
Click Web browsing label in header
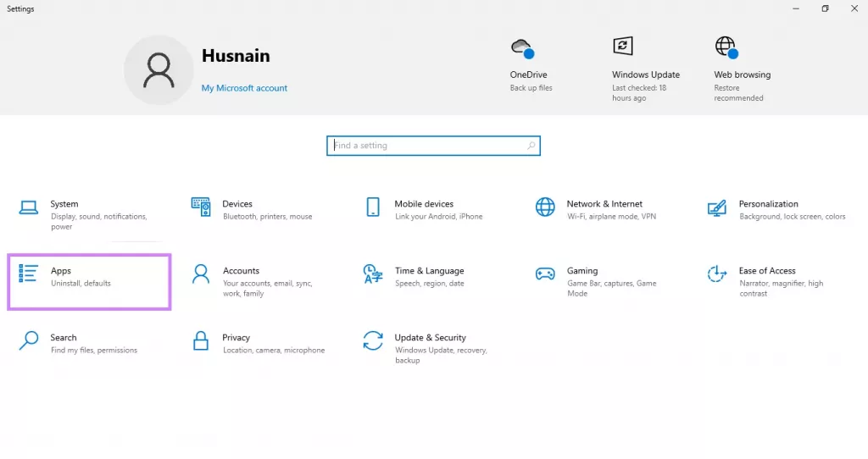pyautogui.click(x=743, y=75)
